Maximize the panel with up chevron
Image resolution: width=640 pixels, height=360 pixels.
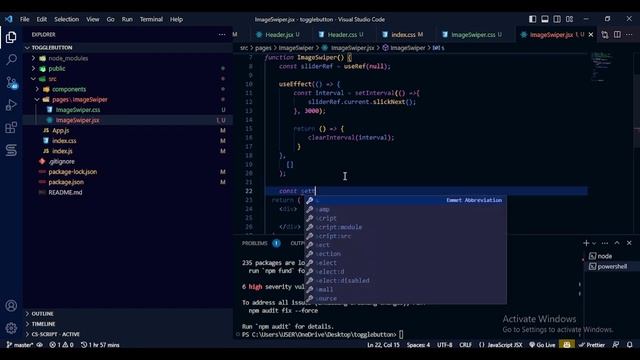pyautogui.click(x=617, y=243)
